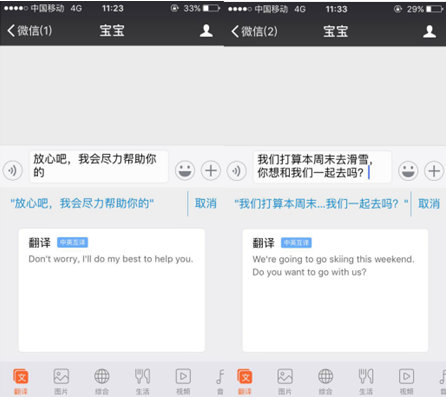Switch to voice input beside 我们打算 message
Screen dimensions: 446x399
coord(236,171)
